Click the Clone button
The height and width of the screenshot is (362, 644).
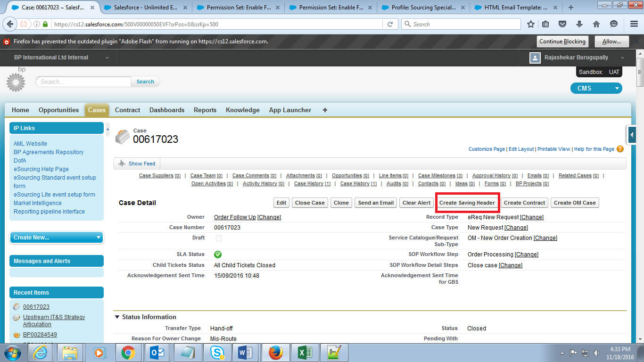point(341,203)
